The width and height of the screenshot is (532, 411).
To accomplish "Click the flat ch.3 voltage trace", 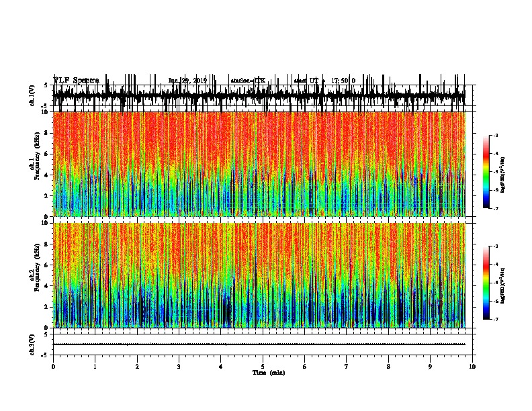I will pyautogui.click(x=259, y=345).
